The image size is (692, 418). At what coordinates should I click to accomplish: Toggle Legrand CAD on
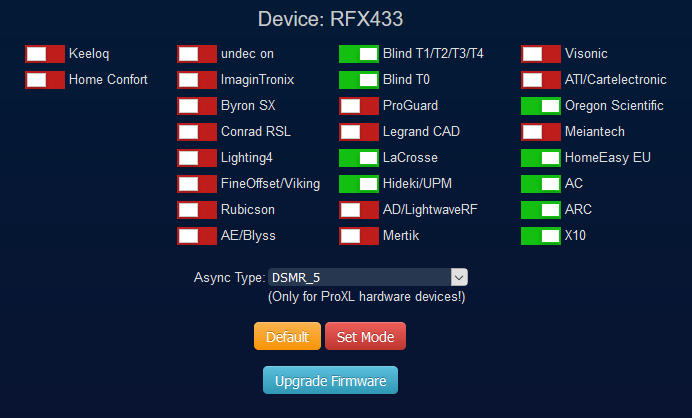click(359, 132)
